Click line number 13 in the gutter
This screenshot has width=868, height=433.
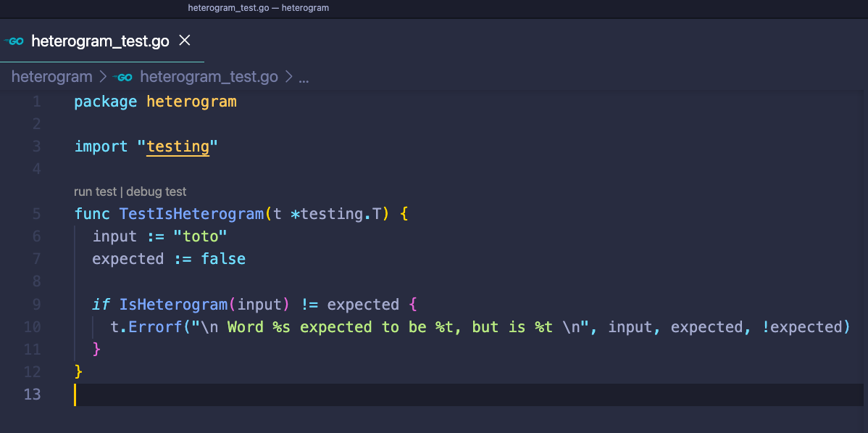(32, 395)
